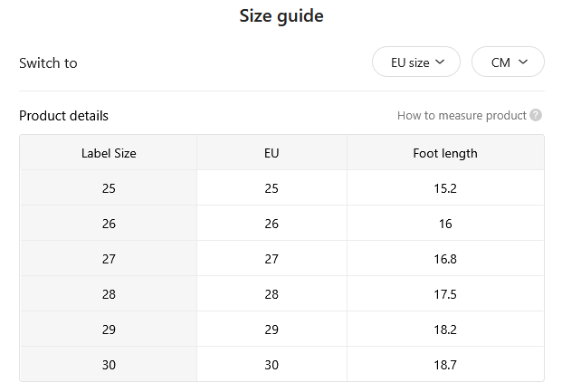The height and width of the screenshot is (392, 562).
Task: Click the foot length 18.7 cell
Action: (445, 364)
